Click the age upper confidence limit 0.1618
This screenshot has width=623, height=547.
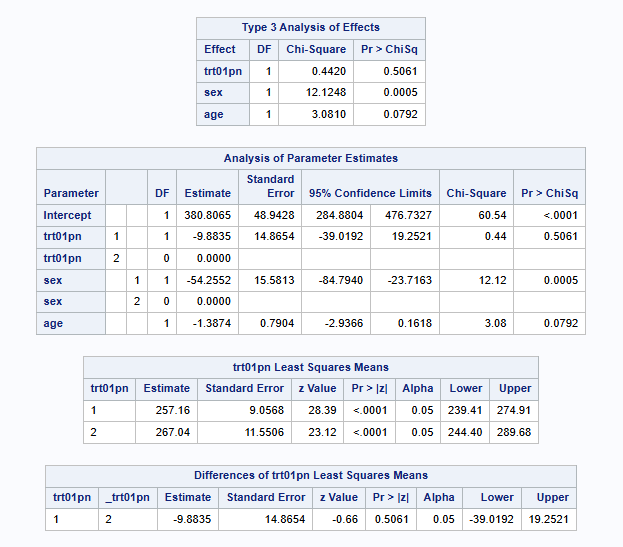411,324
